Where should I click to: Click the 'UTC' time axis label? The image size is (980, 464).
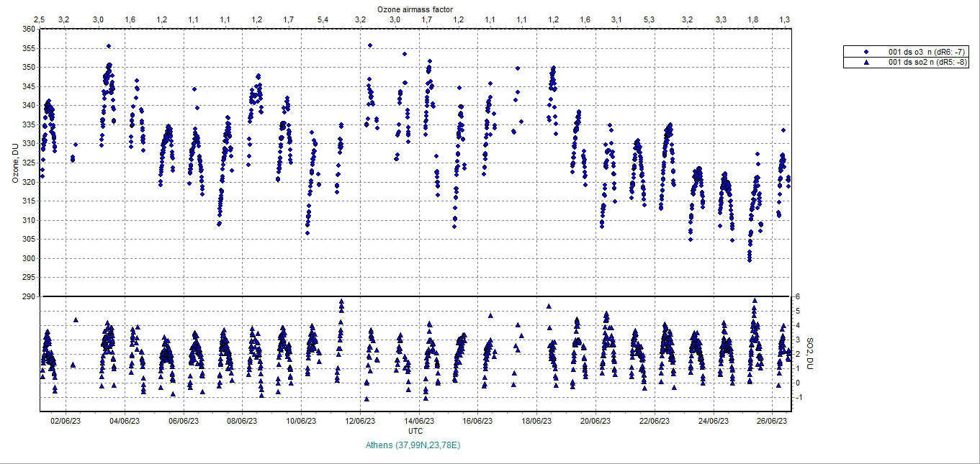[x=415, y=431]
